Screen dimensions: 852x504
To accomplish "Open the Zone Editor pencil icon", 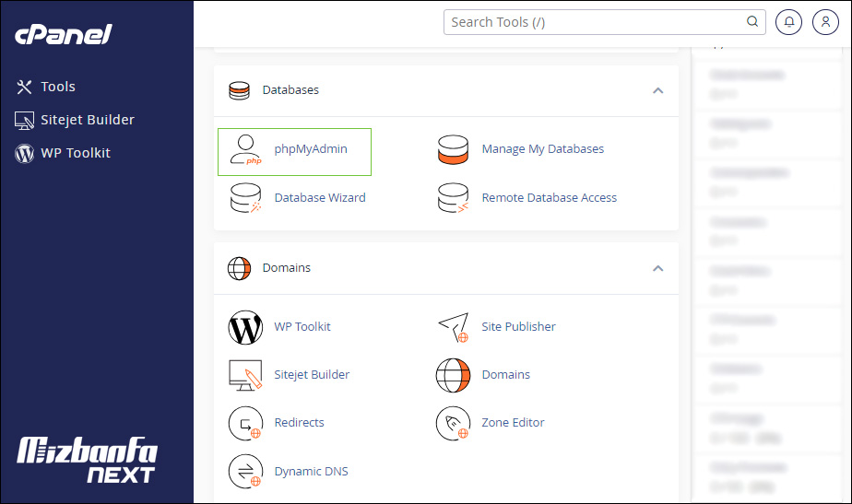I will [x=453, y=423].
